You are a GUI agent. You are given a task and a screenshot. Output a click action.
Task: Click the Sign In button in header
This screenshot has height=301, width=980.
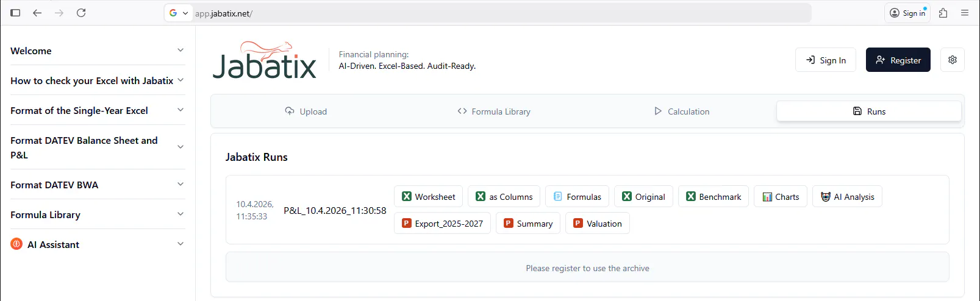click(826, 60)
